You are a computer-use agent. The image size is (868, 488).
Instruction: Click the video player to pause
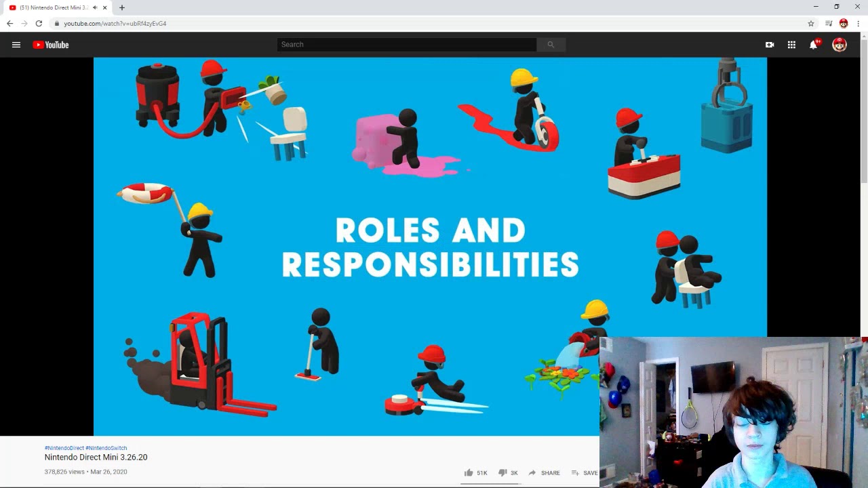[430, 247]
